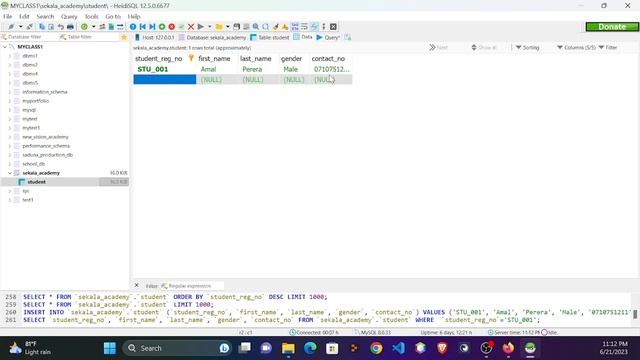Click the Next rows button
The image size is (640, 360).
[439, 47]
